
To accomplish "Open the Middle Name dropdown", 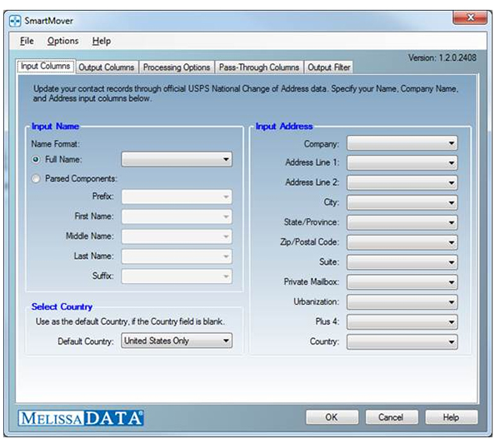I will tap(177, 236).
